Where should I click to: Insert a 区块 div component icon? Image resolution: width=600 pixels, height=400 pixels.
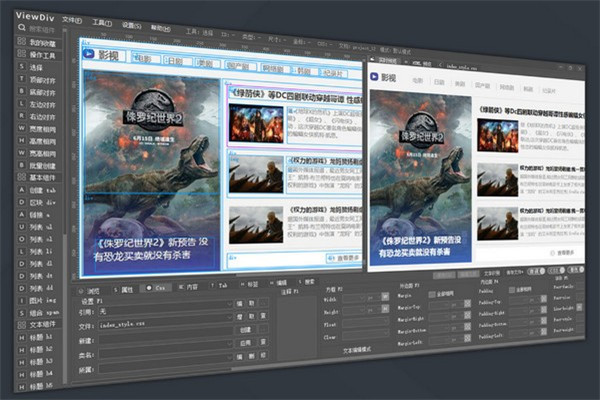point(21,202)
